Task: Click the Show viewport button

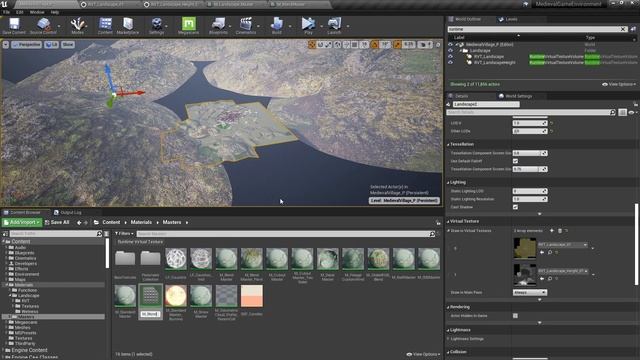Action: 68,44
